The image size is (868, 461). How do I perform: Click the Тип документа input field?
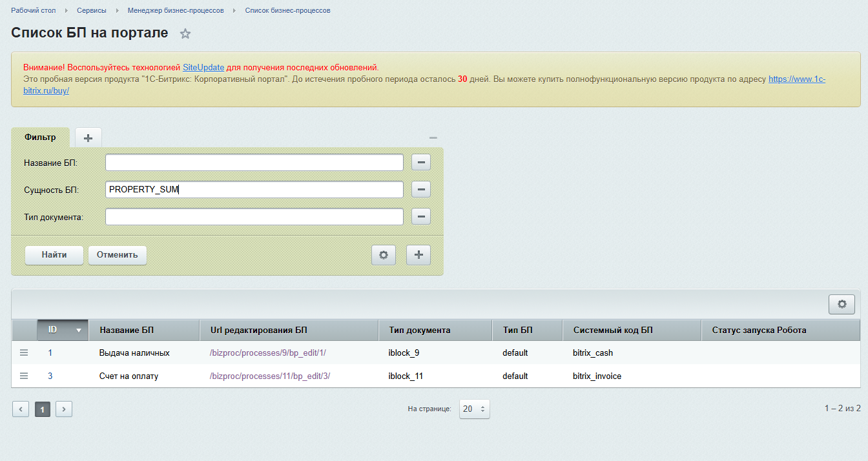(254, 217)
